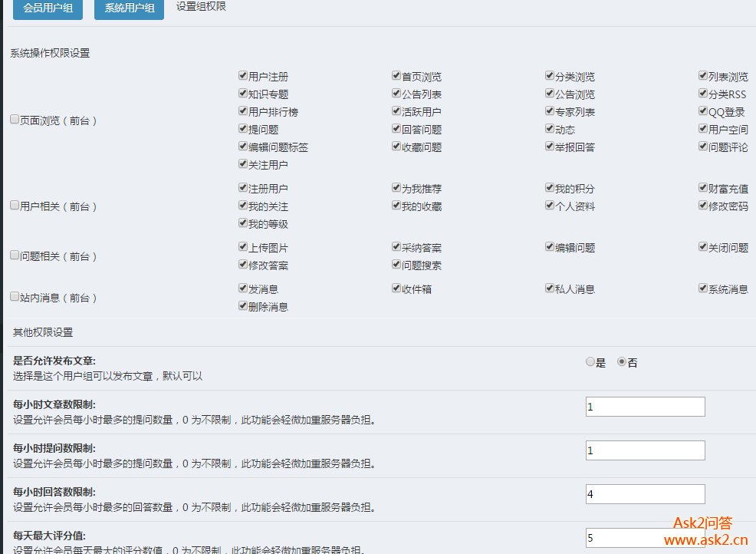Screen dimensions: 756x554
Task: Open the 系统用户组 tab button
Action: (x=129, y=8)
